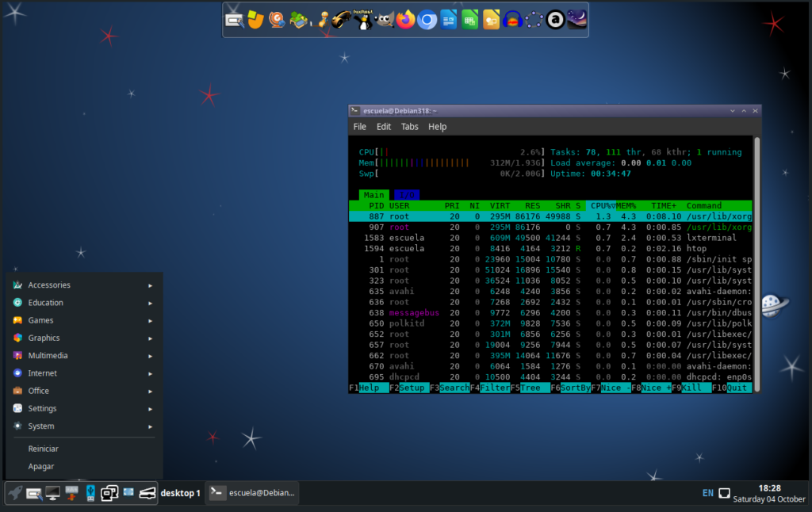Launch Chromium browser from the dock
Viewport: 812px width, 512px height.
coord(427,20)
